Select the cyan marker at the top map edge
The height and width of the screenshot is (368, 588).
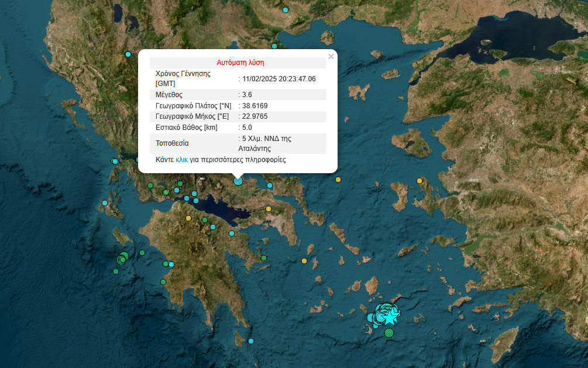click(x=286, y=10)
